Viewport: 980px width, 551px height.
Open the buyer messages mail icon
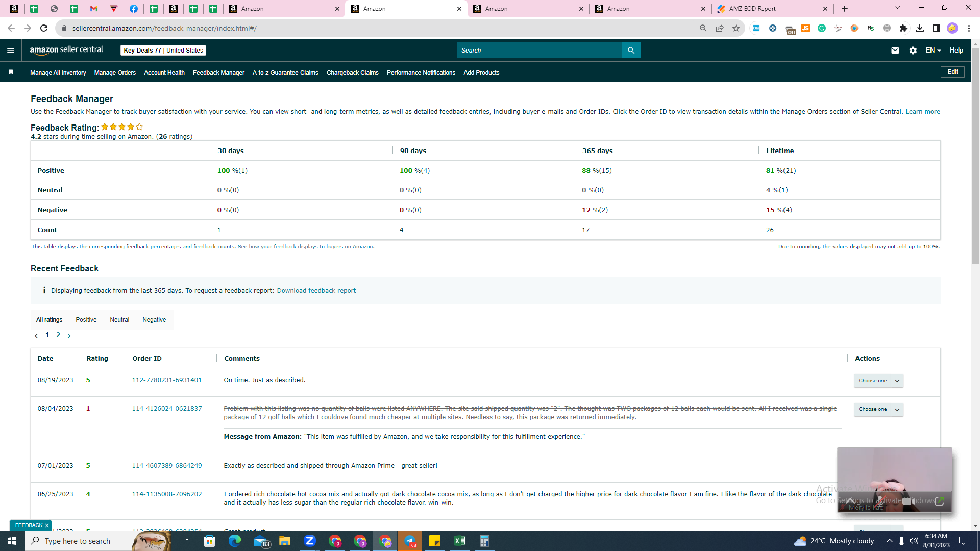coord(895,51)
